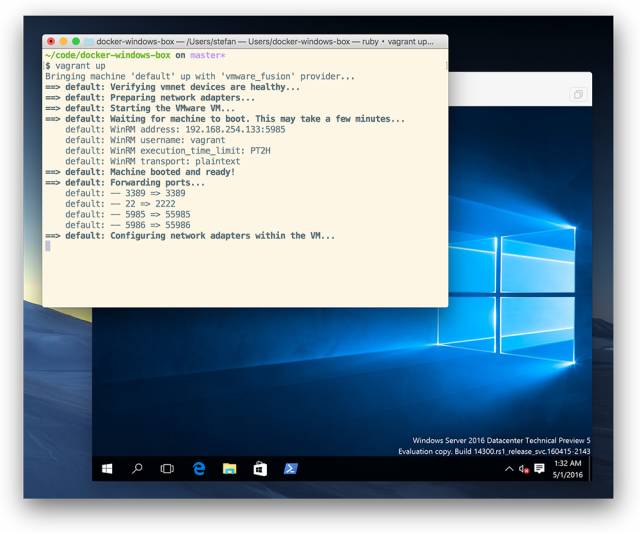Open the clock showing 1:32 AM

pyautogui.click(x=568, y=469)
